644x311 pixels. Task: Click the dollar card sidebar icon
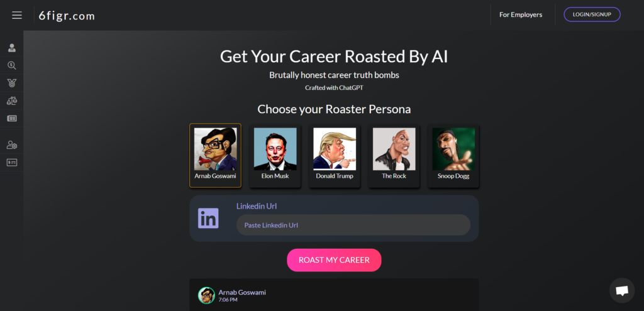(x=12, y=163)
